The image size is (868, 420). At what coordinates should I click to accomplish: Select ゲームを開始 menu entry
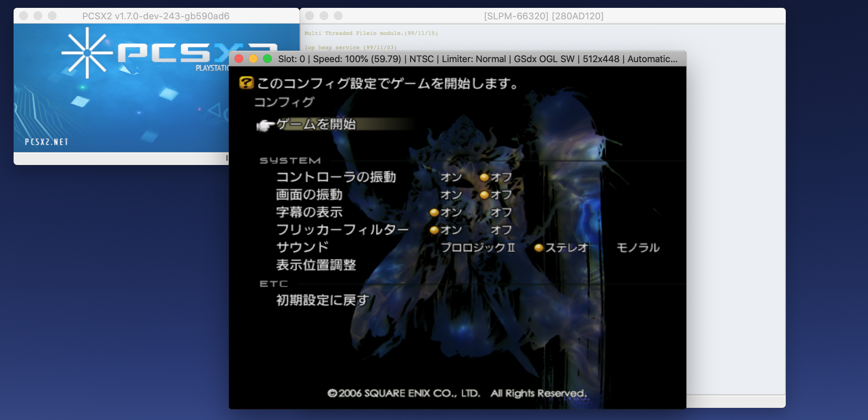click(316, 124)
